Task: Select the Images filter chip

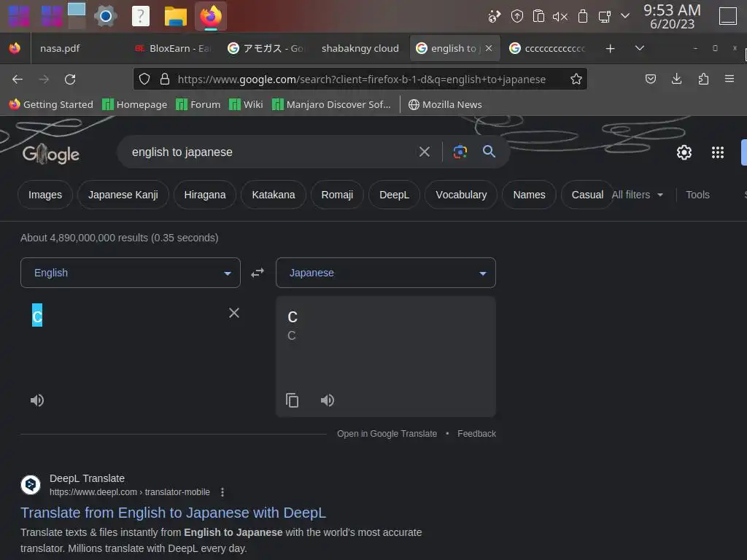Action: tap(45, 195)
